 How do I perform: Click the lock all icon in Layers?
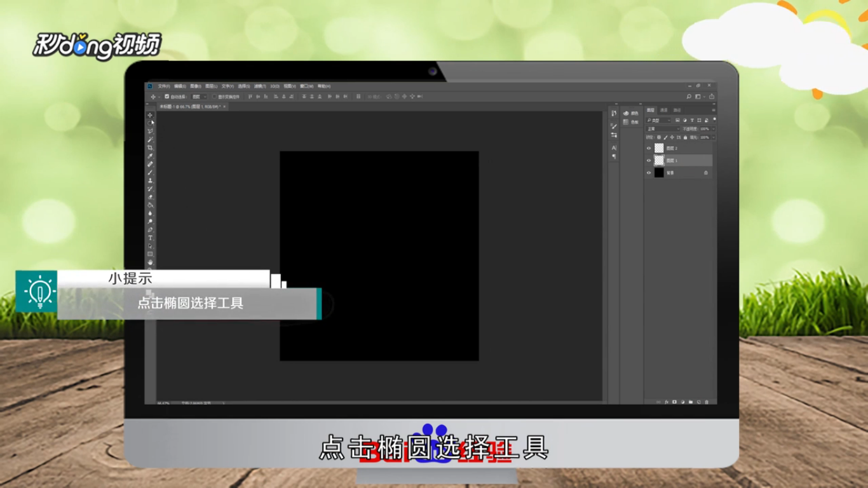686,137
